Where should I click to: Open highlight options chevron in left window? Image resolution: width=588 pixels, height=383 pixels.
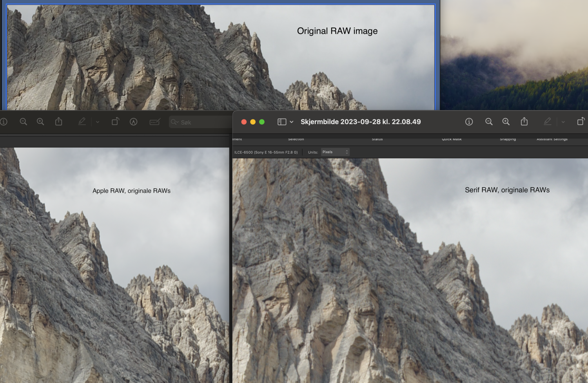(x=98, y=122)
